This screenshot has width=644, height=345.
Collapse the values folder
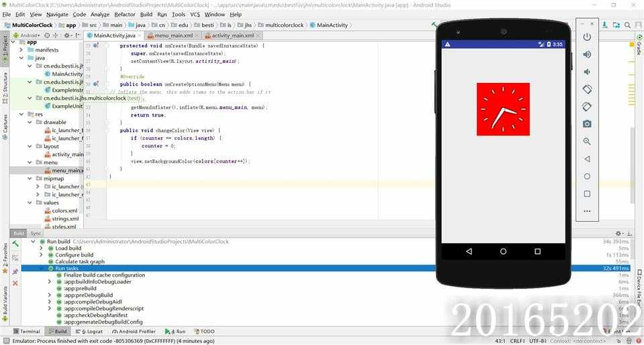click(30, 203)
